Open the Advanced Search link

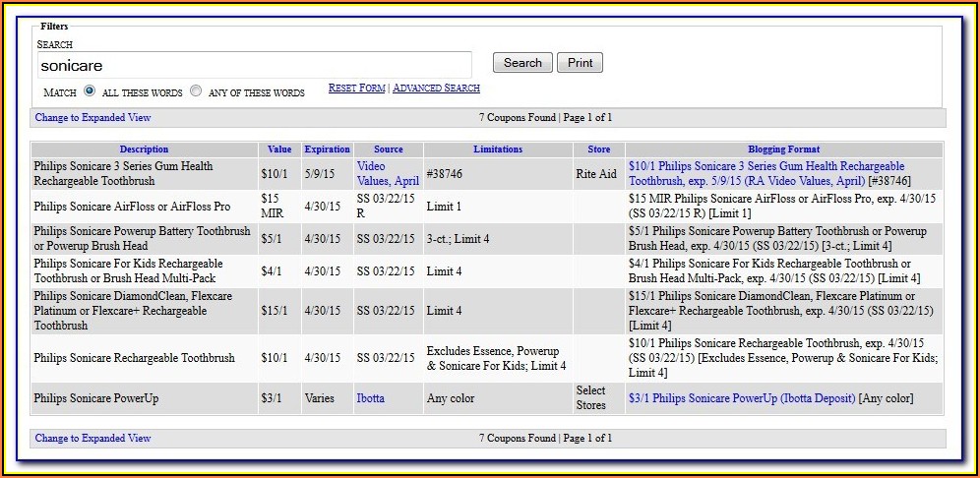tap(436, 89)
